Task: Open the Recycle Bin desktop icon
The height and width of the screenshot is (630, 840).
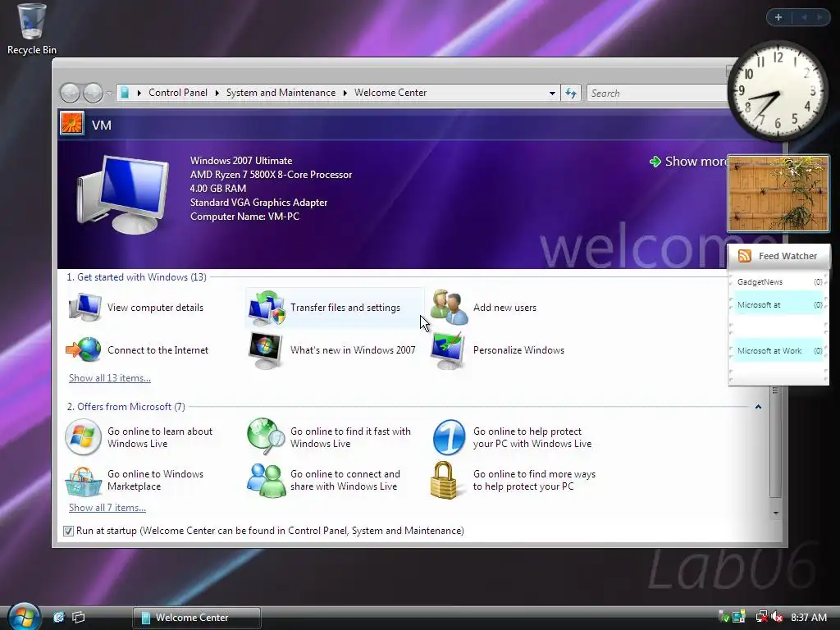Action: pyautogui.click(x=32, y=30)
